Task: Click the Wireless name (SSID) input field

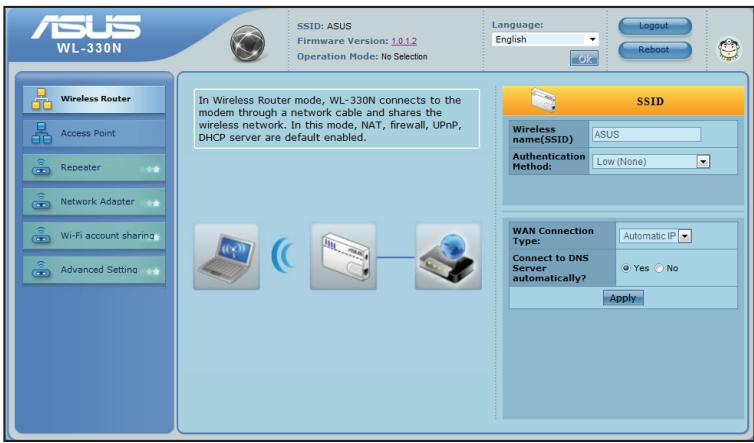Action: 646,135
